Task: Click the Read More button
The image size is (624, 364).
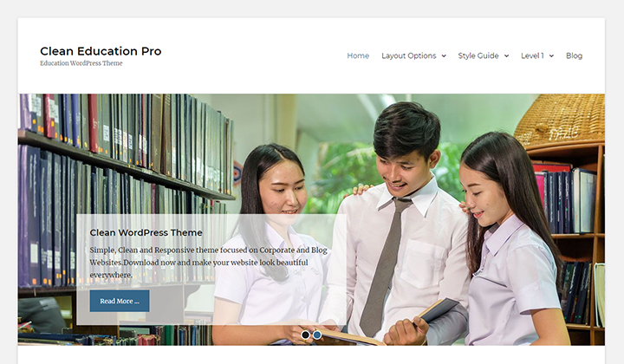Action: (120, 301)
